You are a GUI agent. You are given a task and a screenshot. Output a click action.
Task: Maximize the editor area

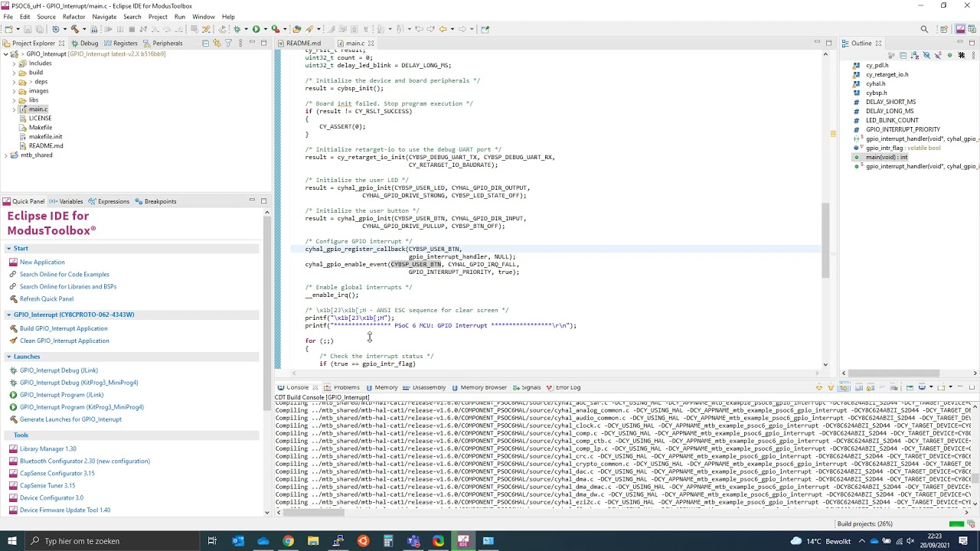click(828, 43)
